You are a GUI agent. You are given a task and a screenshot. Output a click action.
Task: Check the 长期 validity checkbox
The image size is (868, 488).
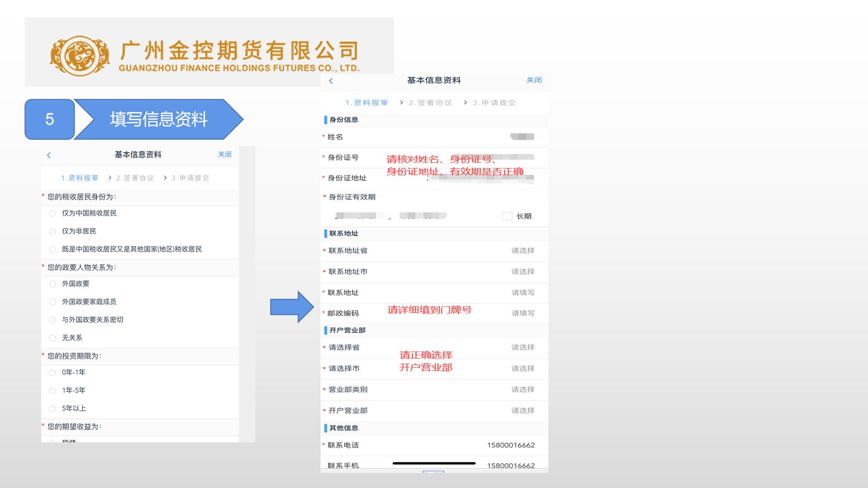507,216
